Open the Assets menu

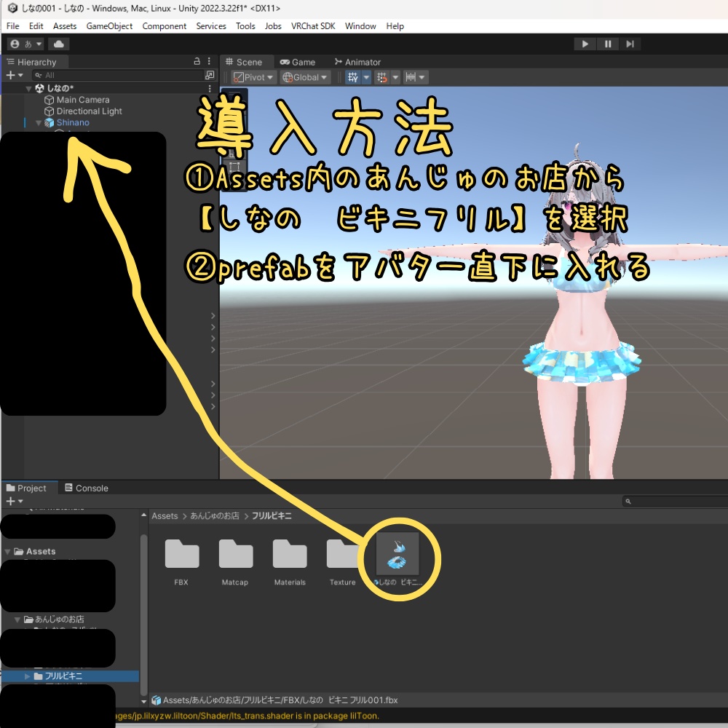(x=65, y=26)
